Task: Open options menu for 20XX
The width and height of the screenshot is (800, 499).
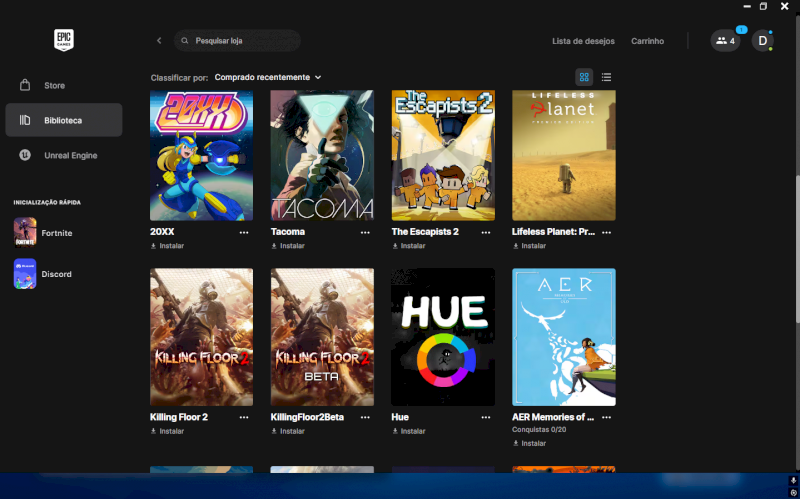Action: coord(244,232)
